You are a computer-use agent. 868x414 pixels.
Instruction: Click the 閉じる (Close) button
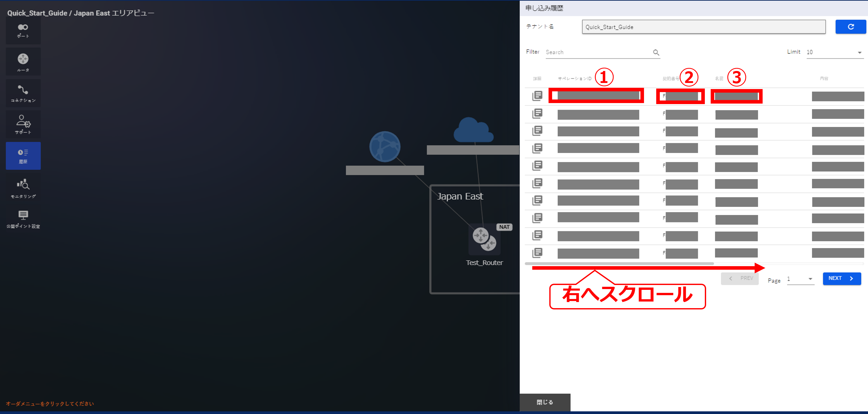tap(544, 402)
